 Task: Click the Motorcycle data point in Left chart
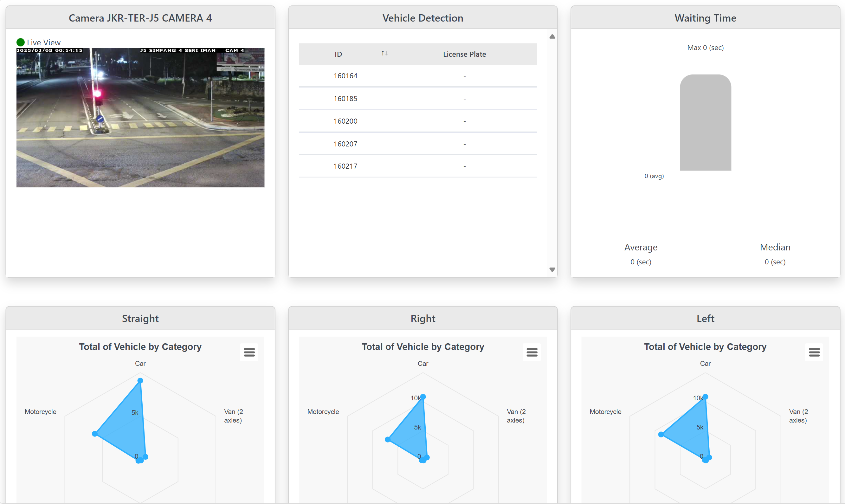coord(661,434)
